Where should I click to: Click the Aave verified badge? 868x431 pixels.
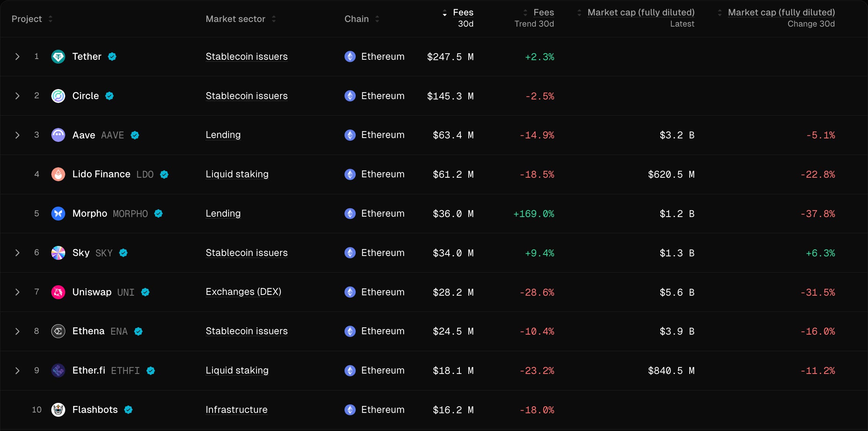[135, 135]
